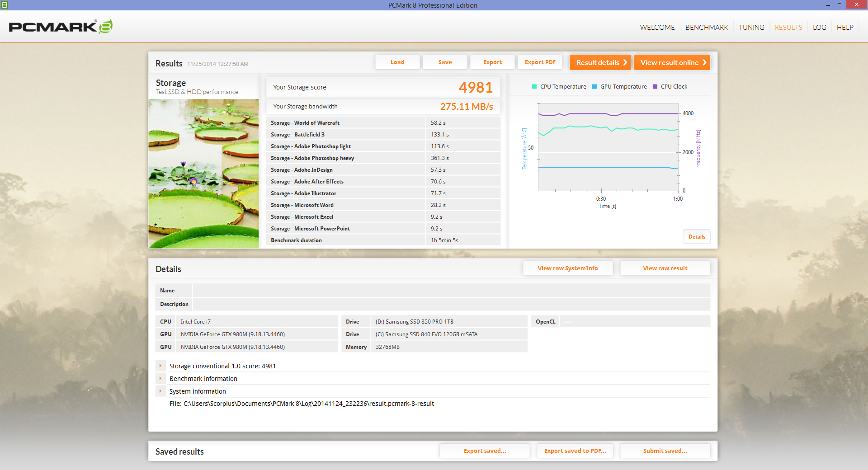Click CPU Clock legend color square
868x470 pixels.
tap(655, 87)
